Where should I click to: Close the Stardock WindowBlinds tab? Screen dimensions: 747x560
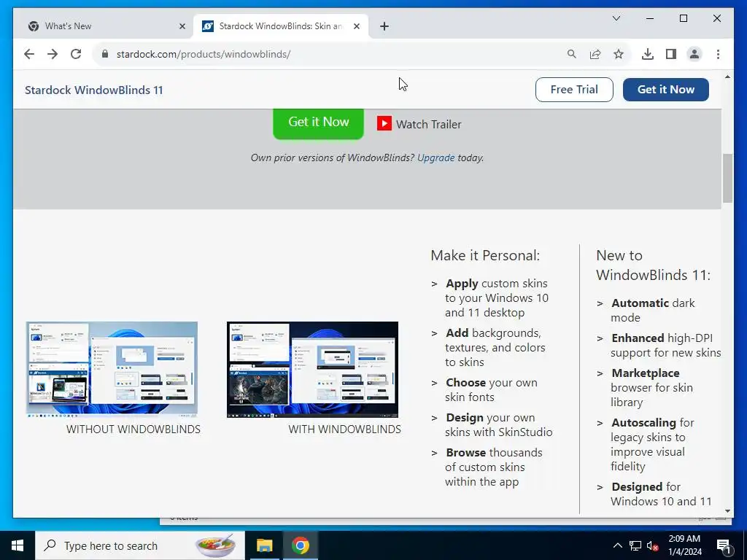[356, 26]
